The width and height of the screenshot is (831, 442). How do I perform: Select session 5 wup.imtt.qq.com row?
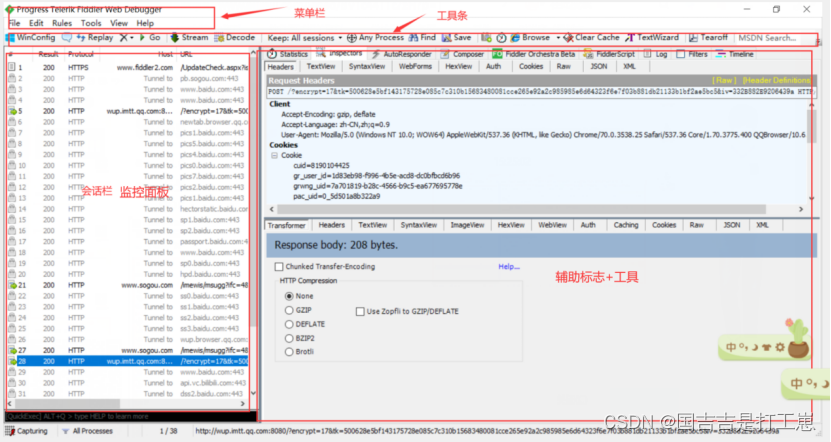click(x=128, y=111)
